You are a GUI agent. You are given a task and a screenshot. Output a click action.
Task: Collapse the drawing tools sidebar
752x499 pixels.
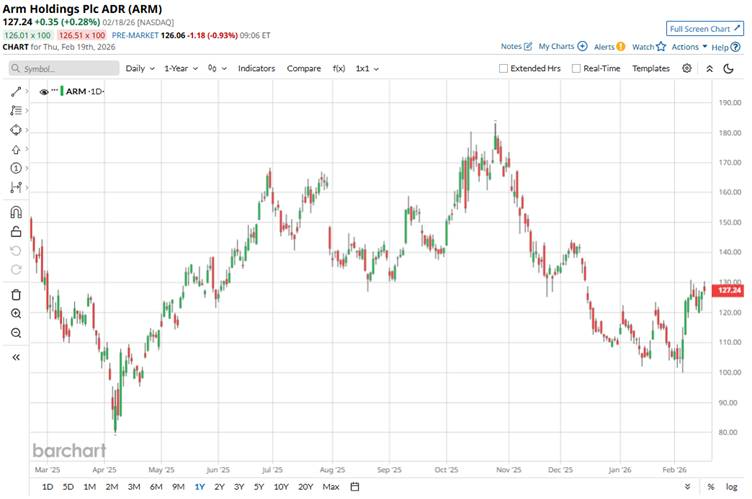pyautogui.click(x=16, y=357)
